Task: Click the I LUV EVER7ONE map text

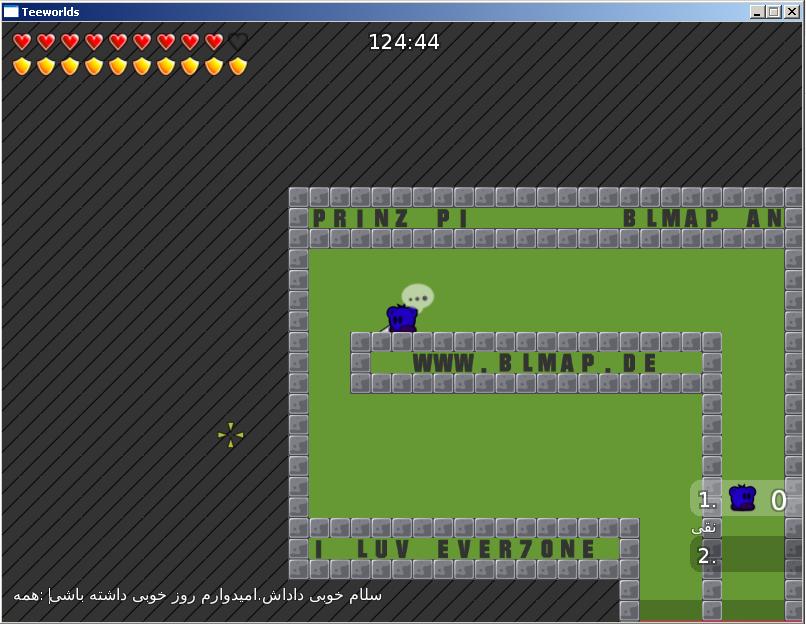Action: 454,549
